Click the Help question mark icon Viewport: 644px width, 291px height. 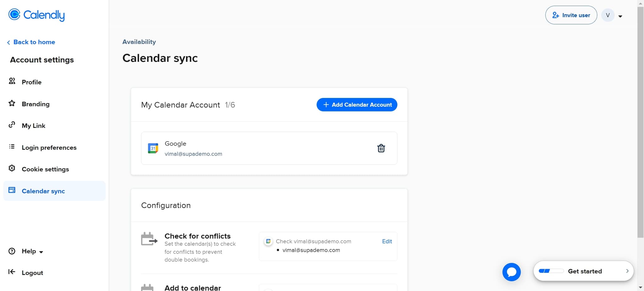(12, 251)
